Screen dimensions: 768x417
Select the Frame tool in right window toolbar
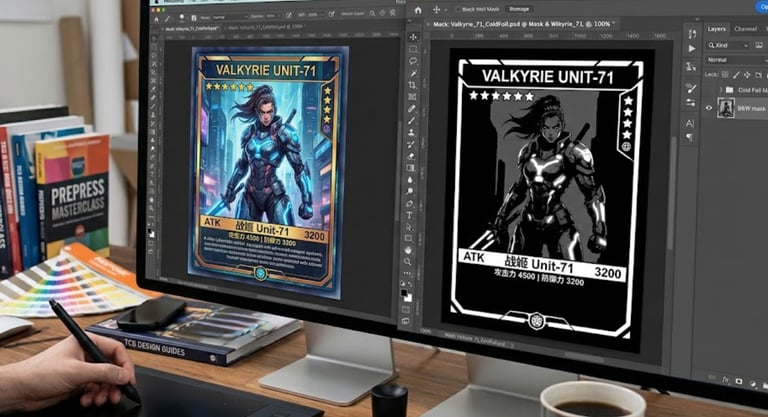(412, 97)
